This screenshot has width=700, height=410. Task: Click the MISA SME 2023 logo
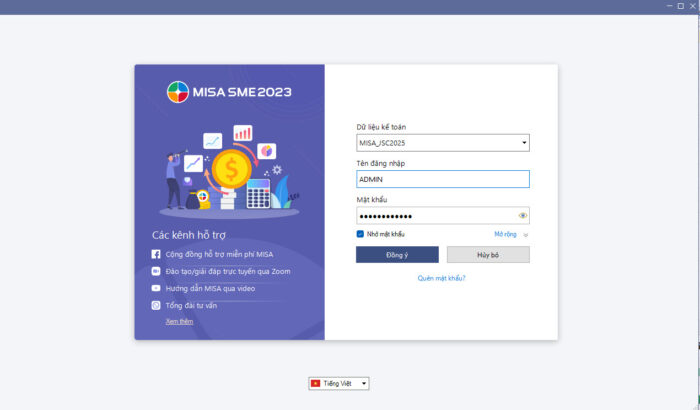[x=229, y=93]
